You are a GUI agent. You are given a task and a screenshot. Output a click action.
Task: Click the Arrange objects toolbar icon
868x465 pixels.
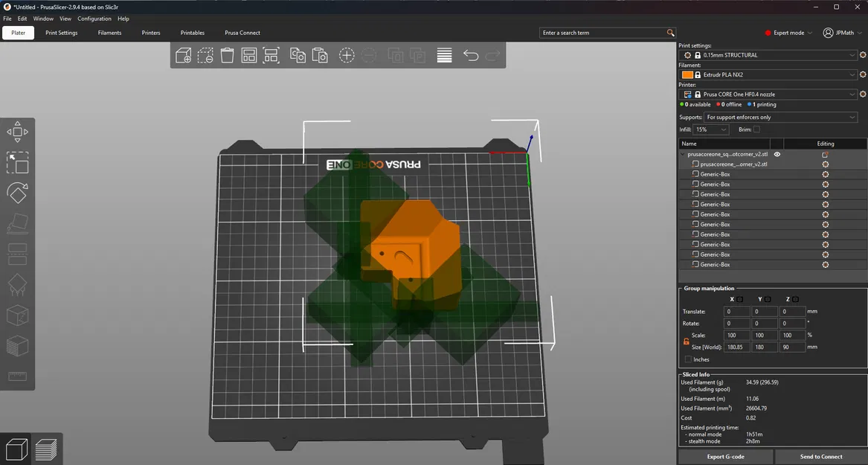point(249,55)
